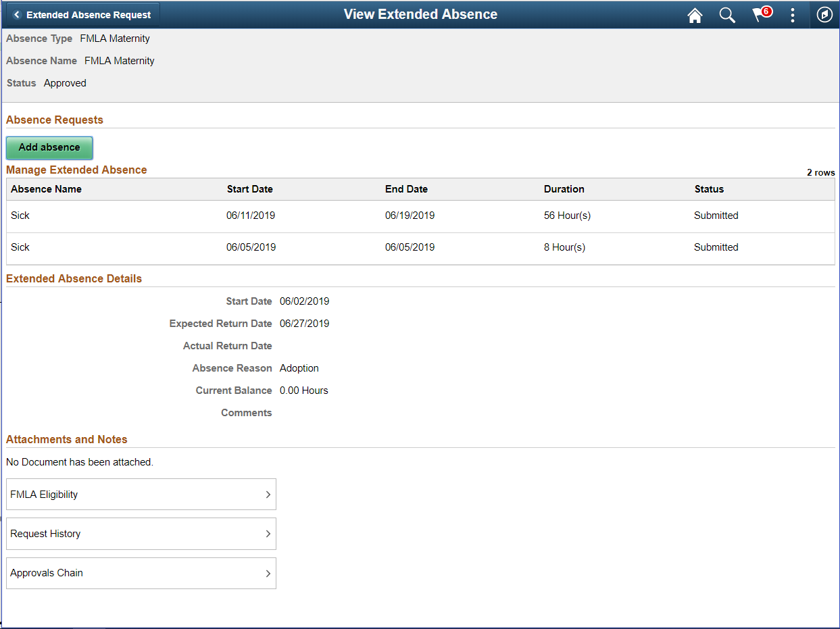Click the 06/11/2019 start date cell
This screenshot has height=629, width=840.
251,216
